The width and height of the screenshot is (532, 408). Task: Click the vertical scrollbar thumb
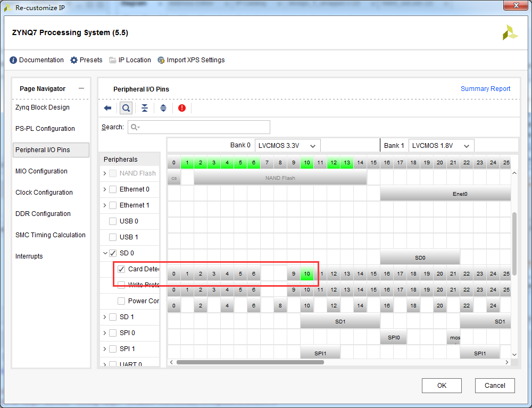click(x=514, y=244)
